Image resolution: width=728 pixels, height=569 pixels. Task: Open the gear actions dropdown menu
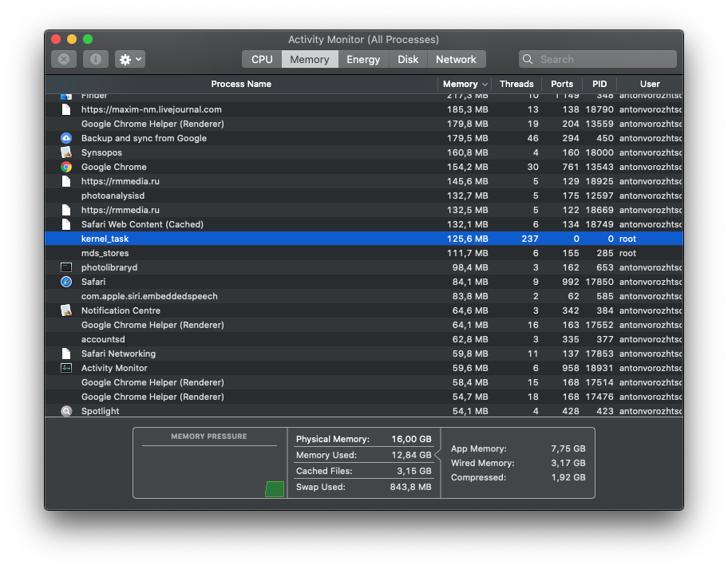point(130,59)
